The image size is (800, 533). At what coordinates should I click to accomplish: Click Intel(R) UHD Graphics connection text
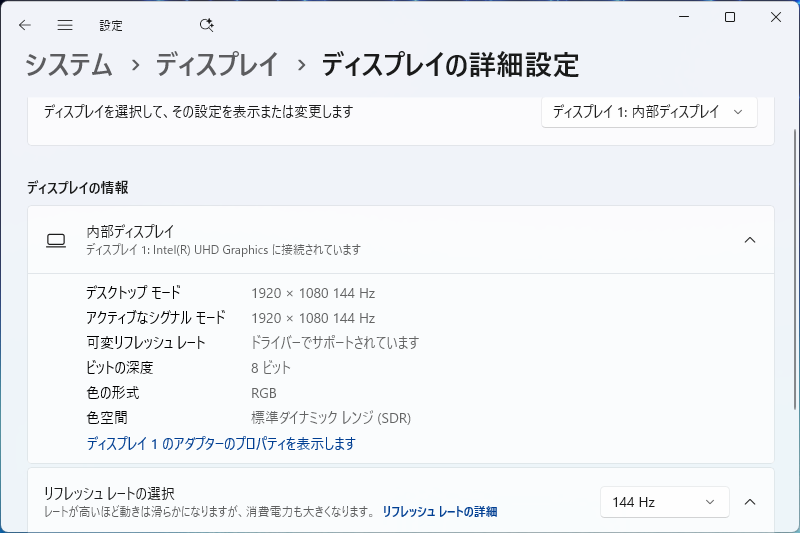[223, 250]
